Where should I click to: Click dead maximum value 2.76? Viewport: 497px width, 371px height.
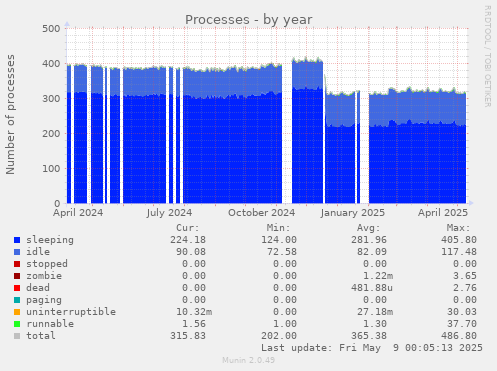tap(465, 288)
